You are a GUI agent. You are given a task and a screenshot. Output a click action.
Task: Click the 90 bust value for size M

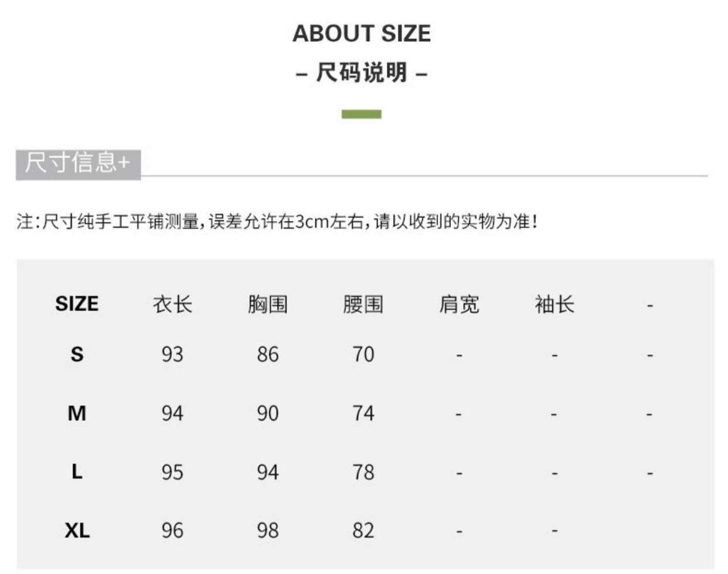tap(268, 413)
